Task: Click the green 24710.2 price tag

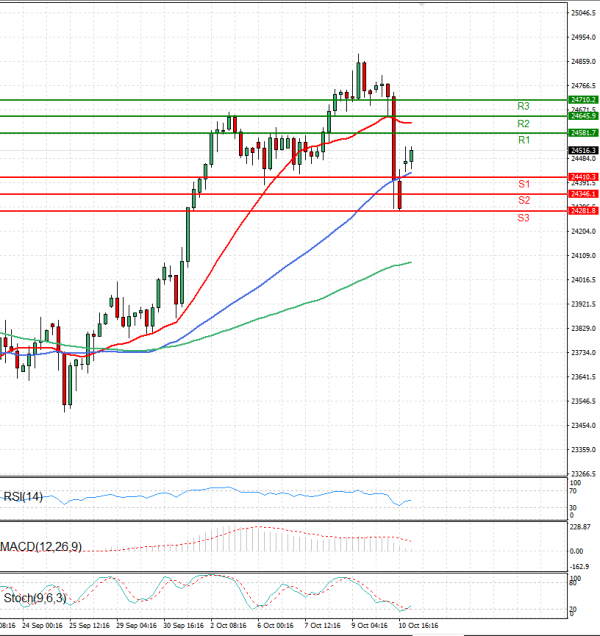Action: [583, 100]
